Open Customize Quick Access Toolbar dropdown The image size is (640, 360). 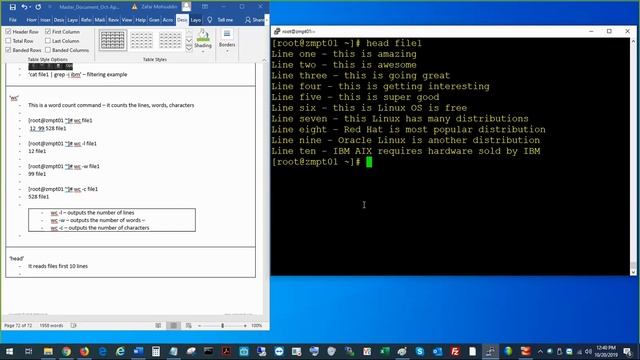click(50, 7)
